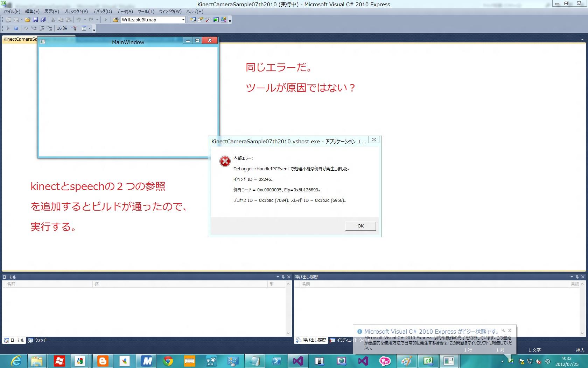Toggle hexadecimal display button labeled 16 進
Viewport: 588px width, 368px height.
coord(62,28)
